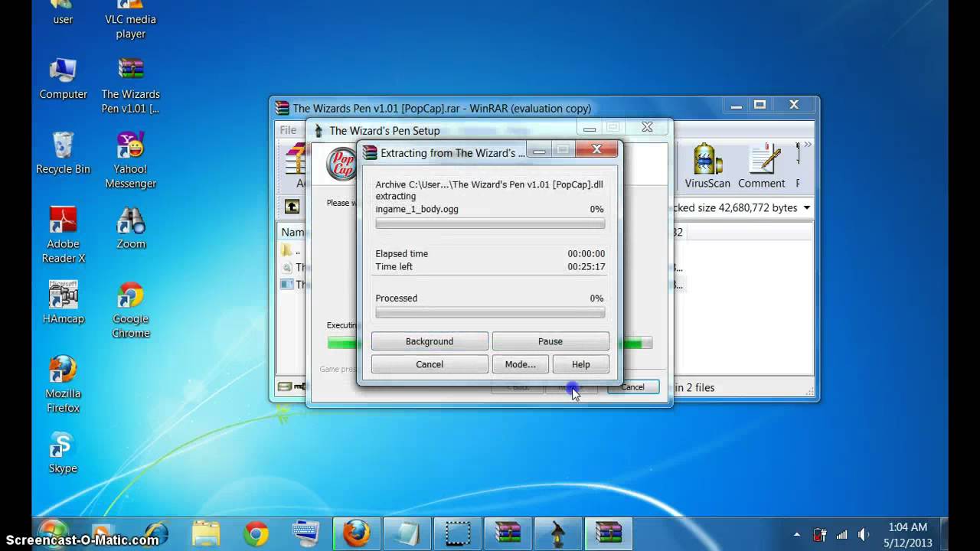The height and width of the screenshot is (551, 980).
Task: Open the VirusScan tool in WinRAR toolbar
Action: (706, 165)
